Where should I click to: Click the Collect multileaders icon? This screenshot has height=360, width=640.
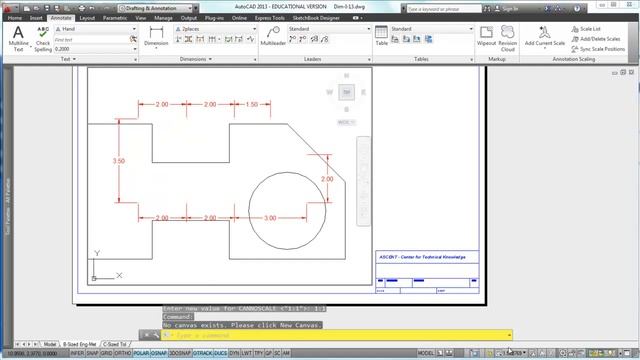[x=324, y=39]
